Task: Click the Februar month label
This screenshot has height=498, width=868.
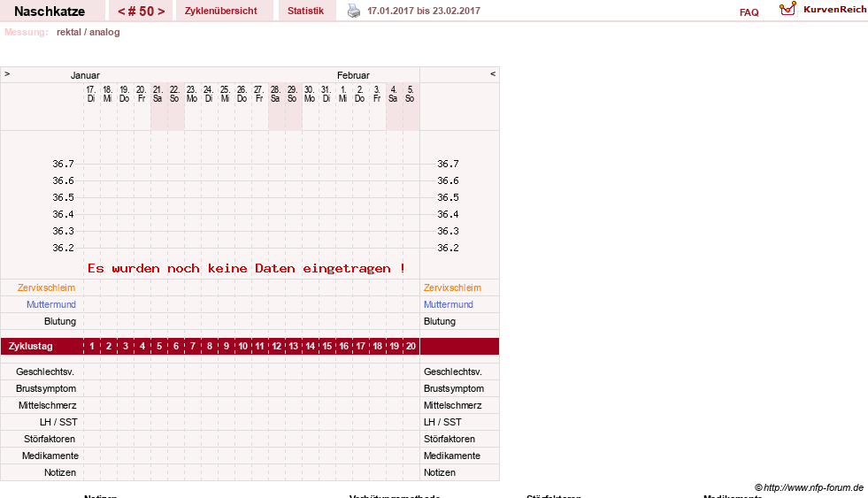Action: coord(353,75)
